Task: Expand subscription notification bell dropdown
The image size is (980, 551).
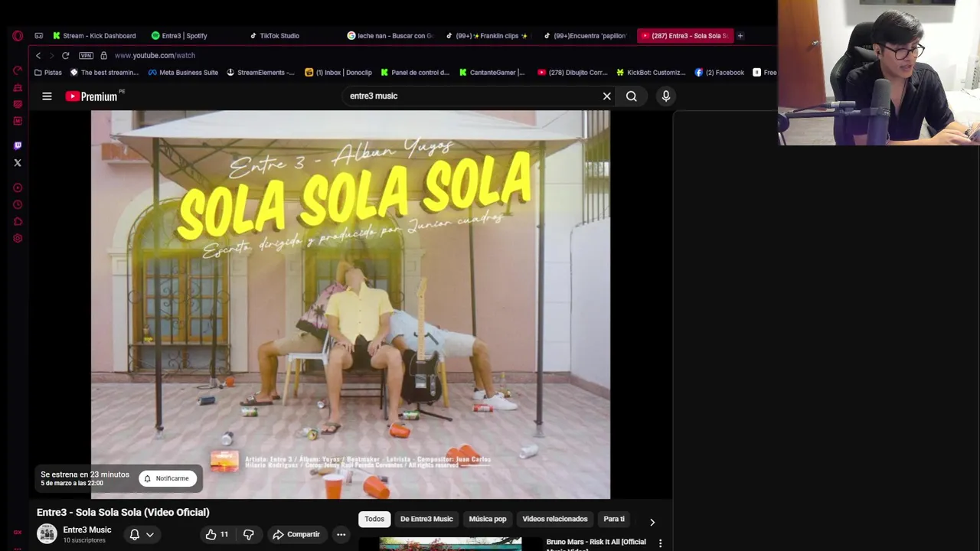Action: coord(142,534)
